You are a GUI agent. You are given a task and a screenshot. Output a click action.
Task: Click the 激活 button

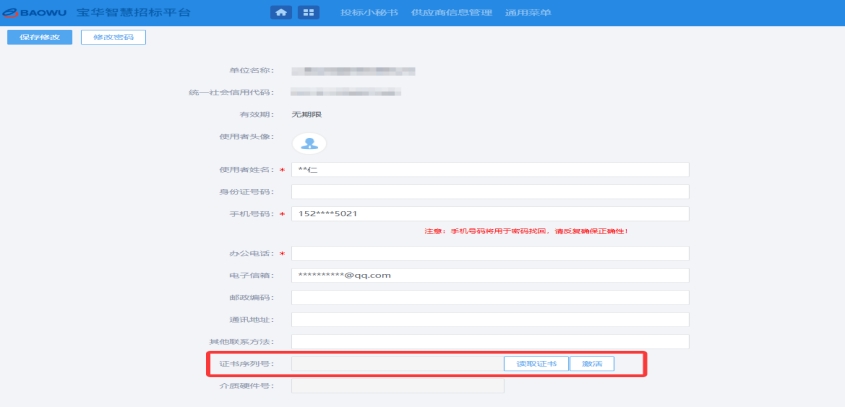coord(592,364)
